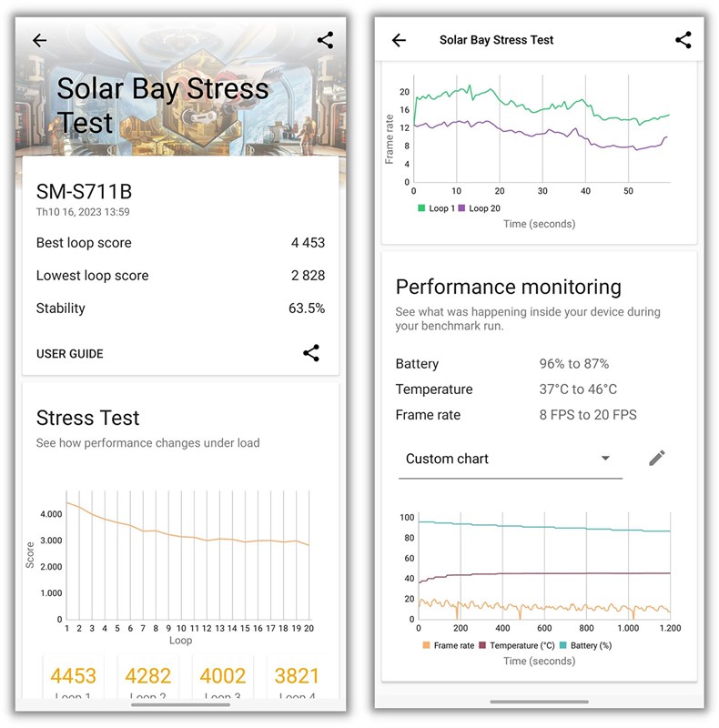Tap the Performance monitoring heading
Image resolution: width=719 pixels, height=728 pixels.
pyautogui.click(x=509, y=288)
